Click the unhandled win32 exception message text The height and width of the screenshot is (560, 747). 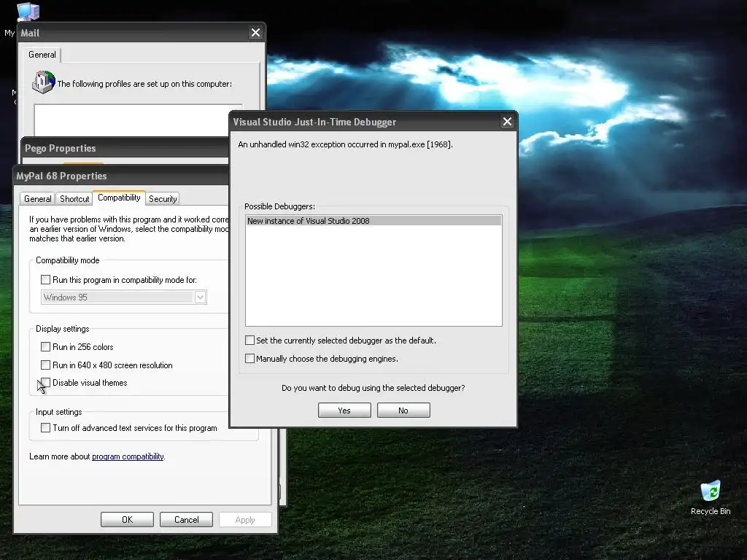coord(345,144)
